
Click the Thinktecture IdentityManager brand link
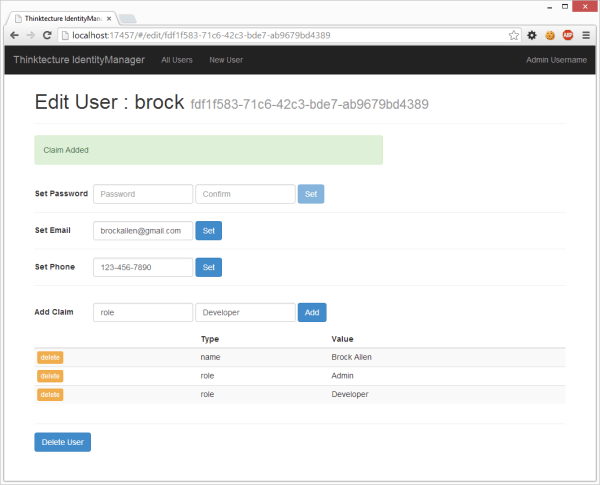(x=78, y=60)
